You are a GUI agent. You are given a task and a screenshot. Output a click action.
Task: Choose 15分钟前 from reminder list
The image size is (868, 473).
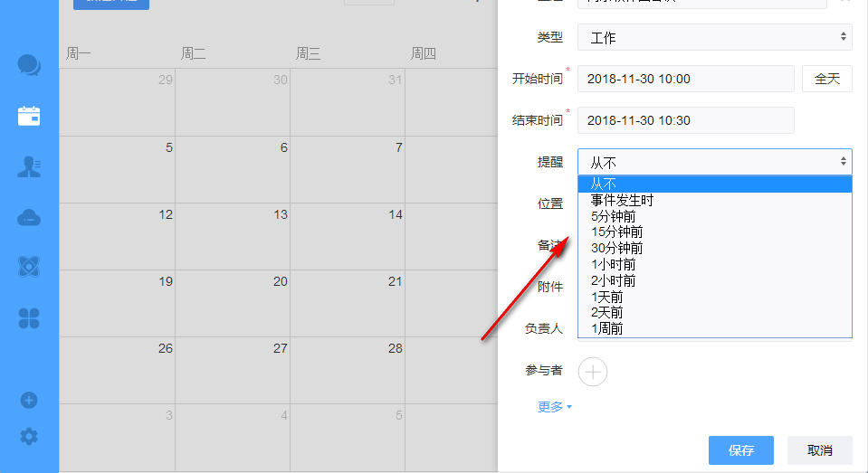coord(616,232)
